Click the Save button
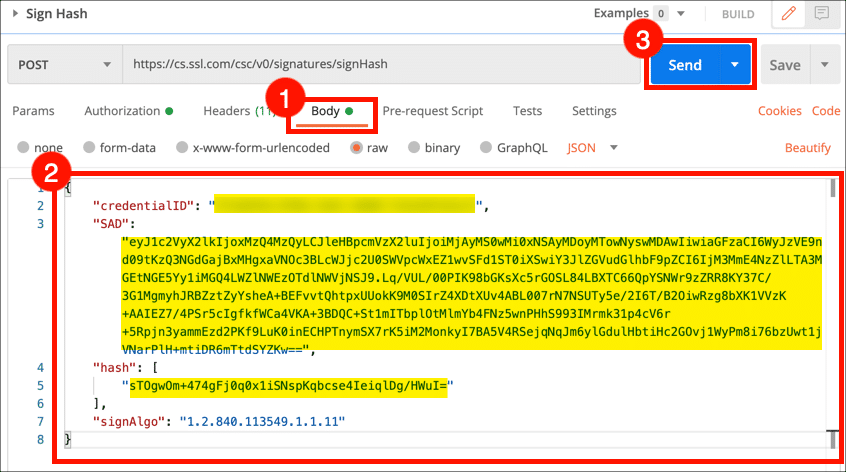846x472 pixels. (784, 65)
